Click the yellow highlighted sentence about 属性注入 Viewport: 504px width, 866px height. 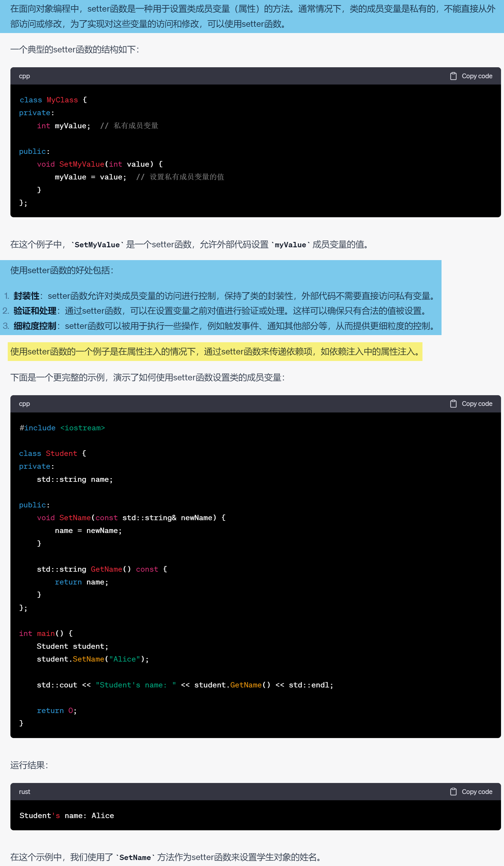[x=215, y=351]
